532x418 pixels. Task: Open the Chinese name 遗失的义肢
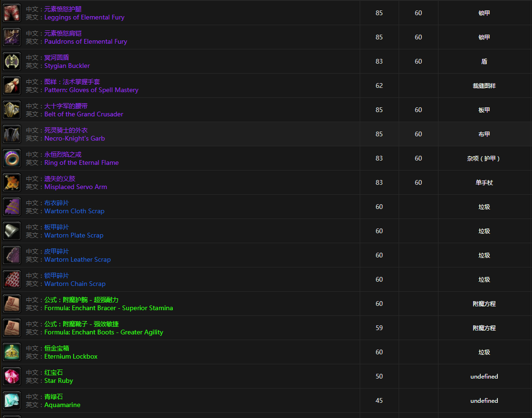[x=60, y=179]
